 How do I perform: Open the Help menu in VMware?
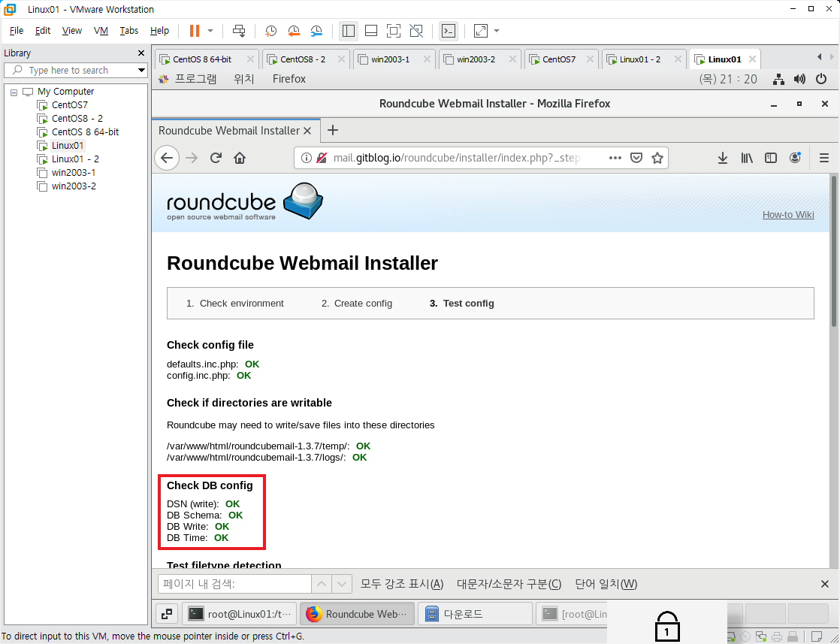click(x=159, y=31)
